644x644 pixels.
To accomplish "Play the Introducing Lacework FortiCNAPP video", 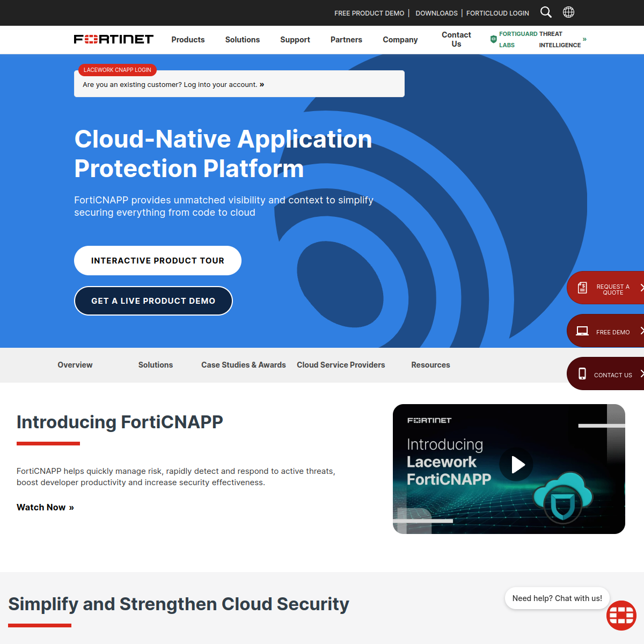I will pyautogui.click(x=516, y=465).
